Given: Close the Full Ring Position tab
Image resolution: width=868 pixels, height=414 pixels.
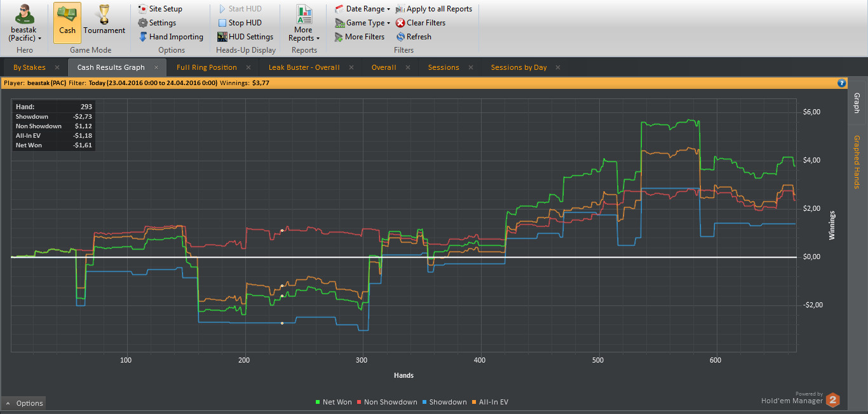Looking at the screenshot, I should point(248,67).
